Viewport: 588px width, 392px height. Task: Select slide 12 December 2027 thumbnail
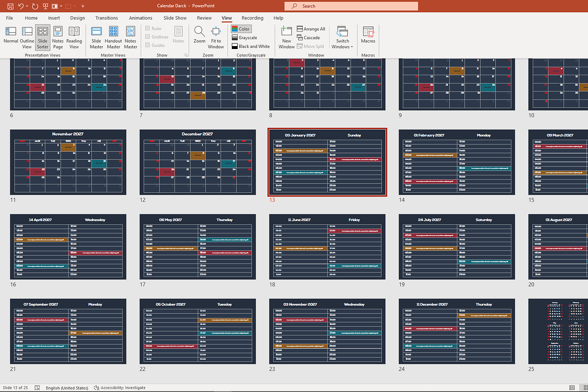197,162
